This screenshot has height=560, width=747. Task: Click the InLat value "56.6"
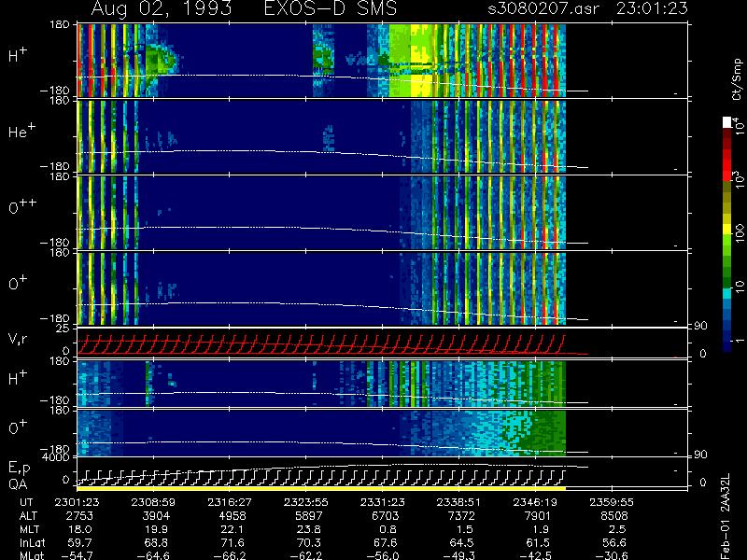(x=614, y=542)
